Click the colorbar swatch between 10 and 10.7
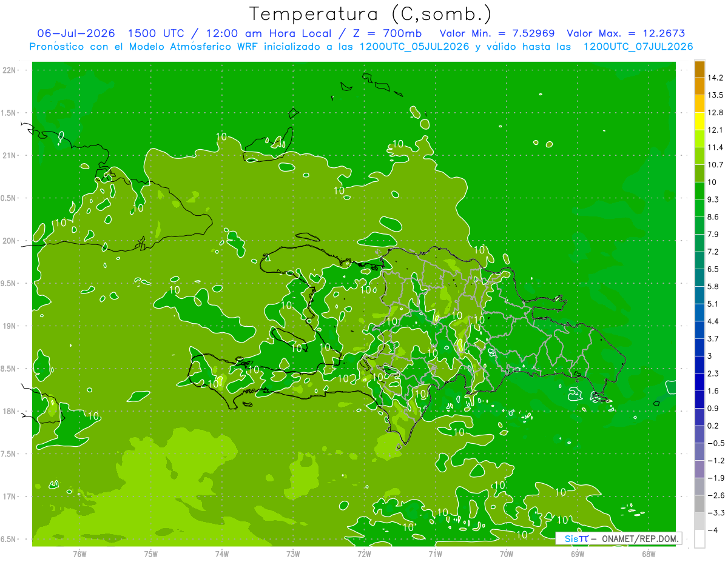Viewport: 728px width, 562px height. (x=699, y=173)
